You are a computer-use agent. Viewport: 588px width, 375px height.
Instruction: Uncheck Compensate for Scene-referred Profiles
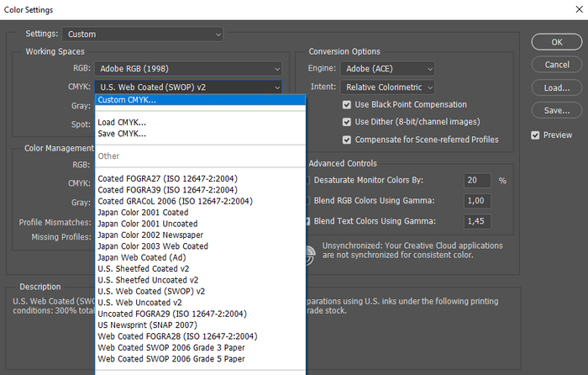[x=348, y=140]
